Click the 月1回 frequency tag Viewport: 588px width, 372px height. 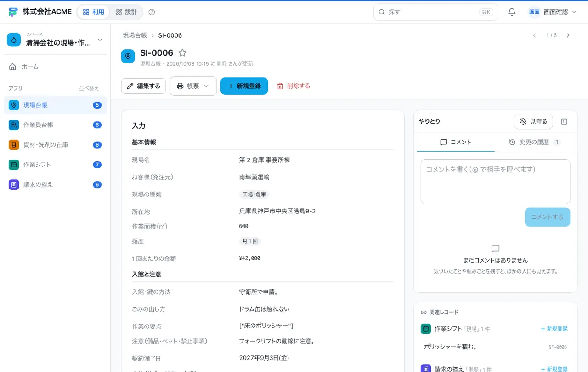click(x=250, y=241)
